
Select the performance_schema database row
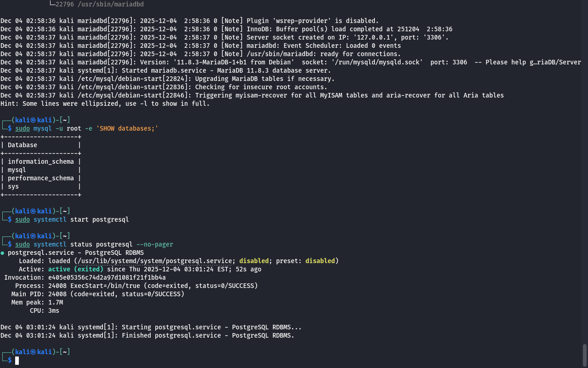40,178
